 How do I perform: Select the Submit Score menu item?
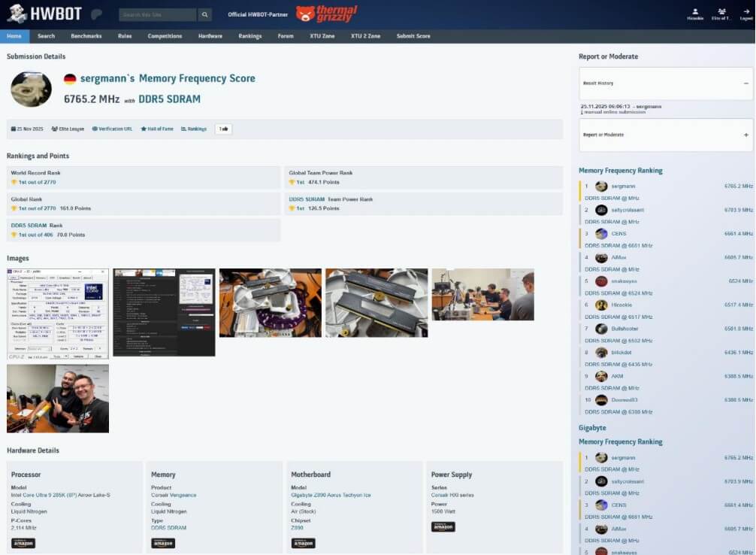[413, 36]
